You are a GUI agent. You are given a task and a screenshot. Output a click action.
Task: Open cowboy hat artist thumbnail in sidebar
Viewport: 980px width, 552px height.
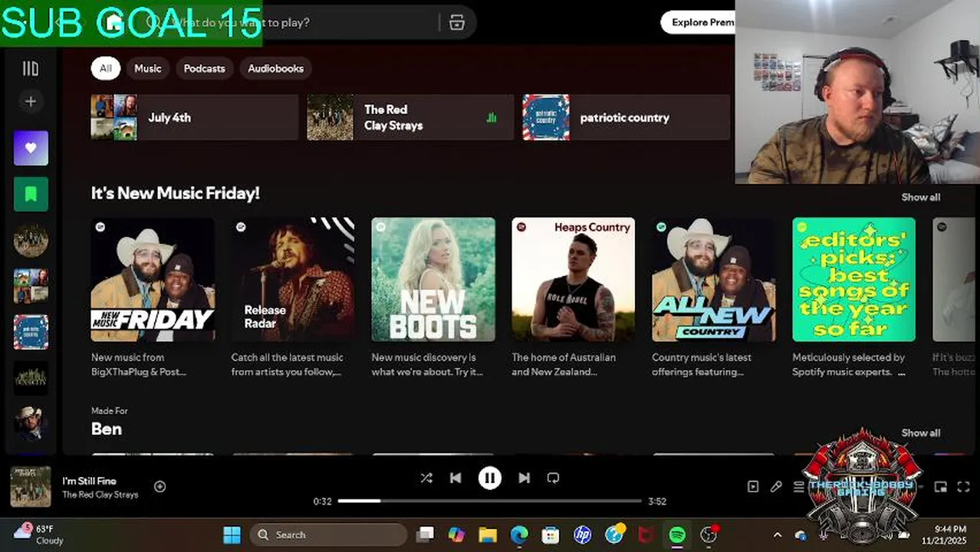31,423
